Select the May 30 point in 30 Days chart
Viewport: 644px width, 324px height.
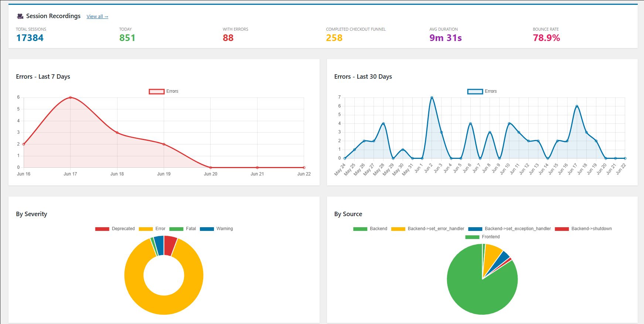tap(403, 150)
